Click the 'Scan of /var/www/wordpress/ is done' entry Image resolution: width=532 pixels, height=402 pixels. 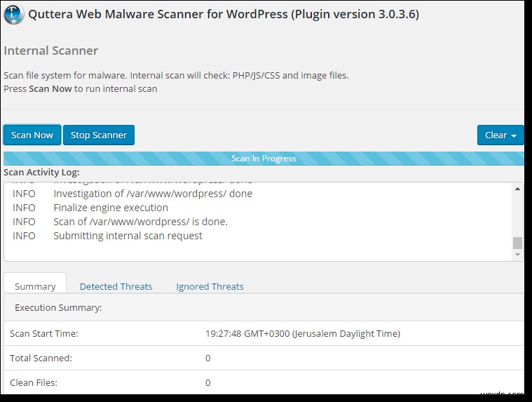tap(140, 222)
